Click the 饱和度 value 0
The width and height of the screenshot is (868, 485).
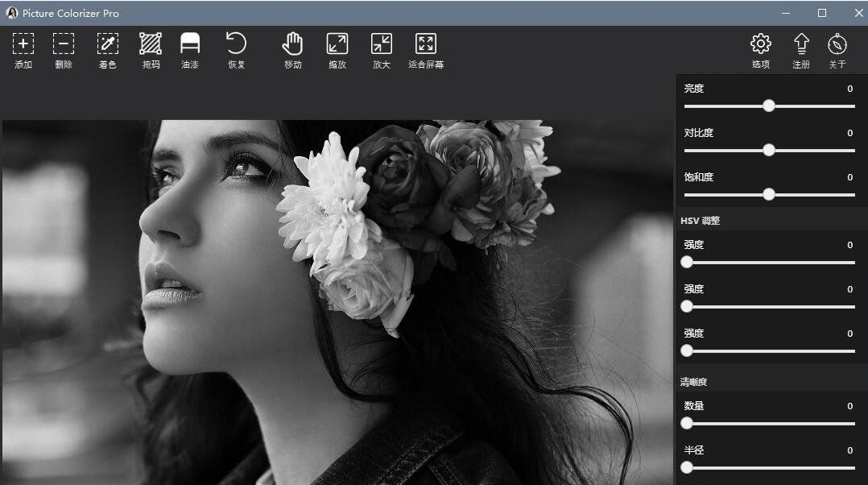(849, 177)
